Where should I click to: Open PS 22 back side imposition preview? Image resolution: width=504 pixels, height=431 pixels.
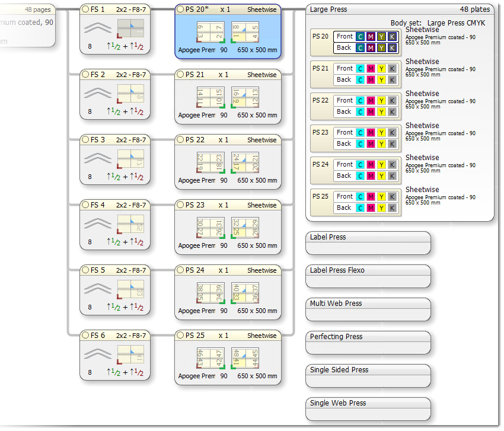(x=245, y=162)
